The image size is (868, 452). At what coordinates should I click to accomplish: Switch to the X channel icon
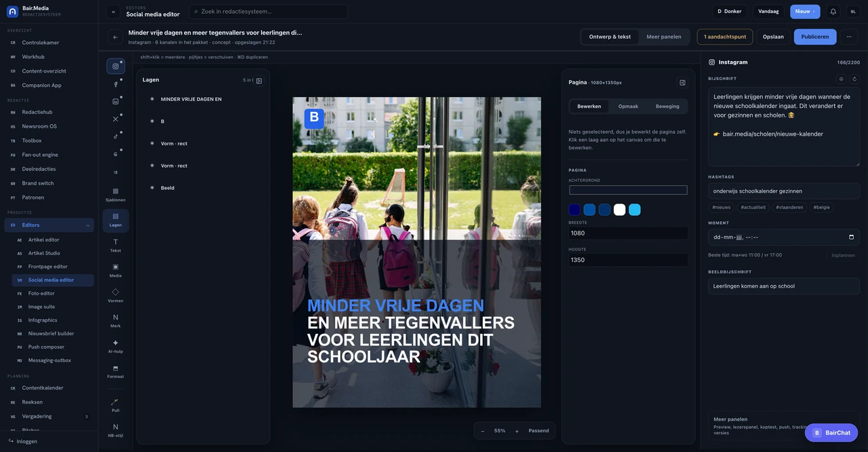tap(115, 119)
